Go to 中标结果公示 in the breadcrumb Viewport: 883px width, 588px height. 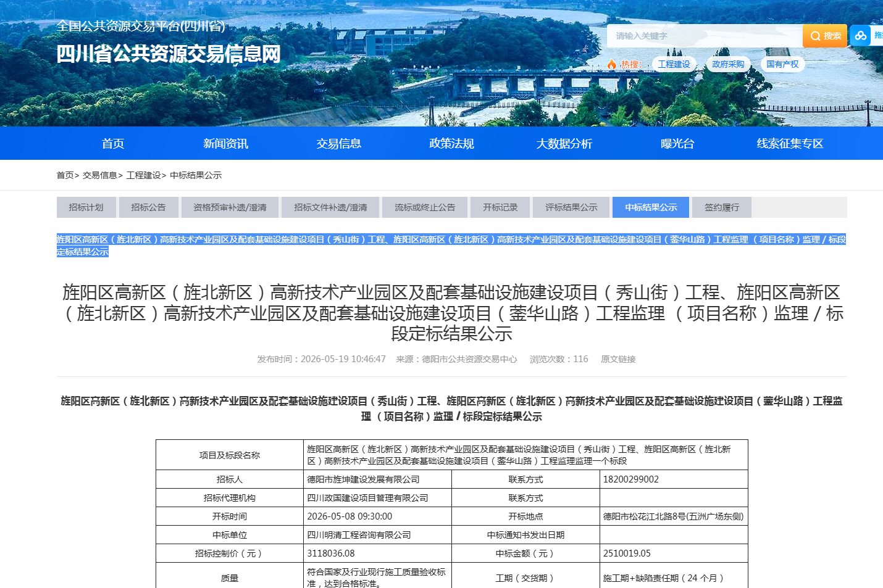click(196, 175)
